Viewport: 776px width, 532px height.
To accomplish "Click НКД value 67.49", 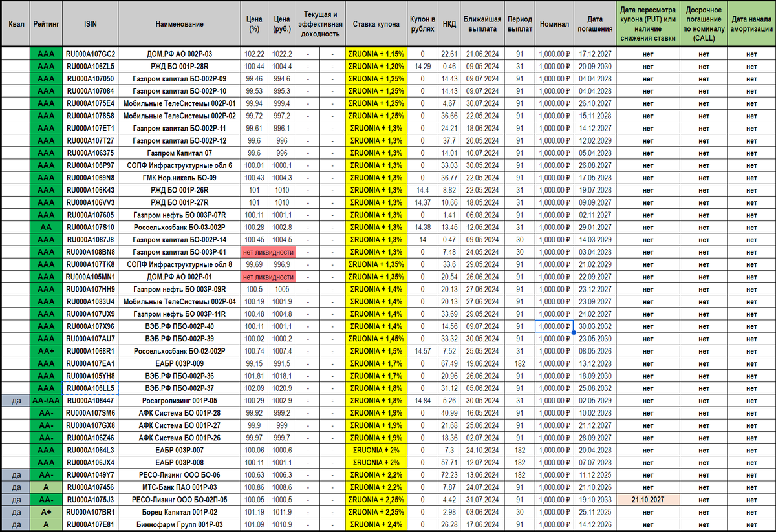I will (x=448, y=363).
